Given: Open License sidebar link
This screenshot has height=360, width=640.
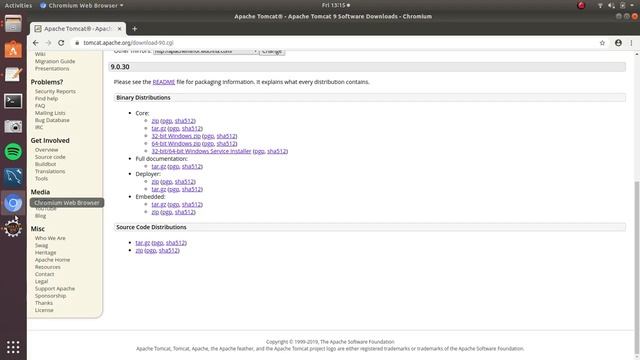Looking at the screenshot, I should (x=44, y=310).
